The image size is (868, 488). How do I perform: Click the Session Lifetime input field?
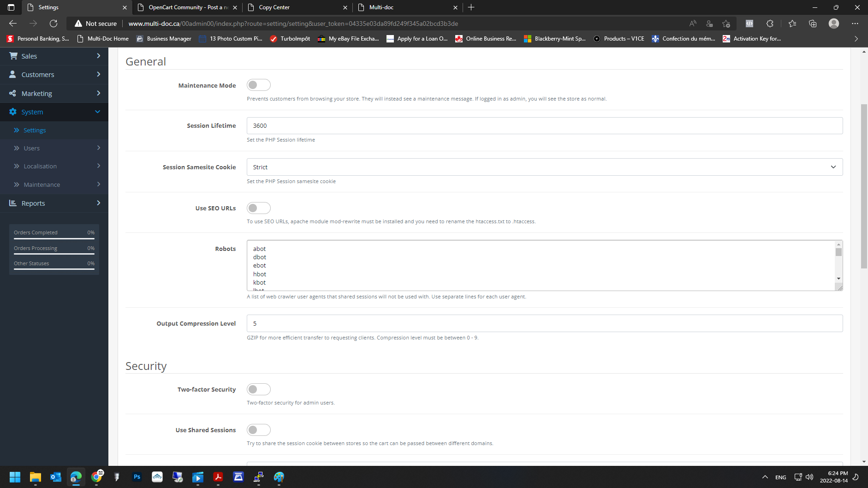[x=545, y=125]
